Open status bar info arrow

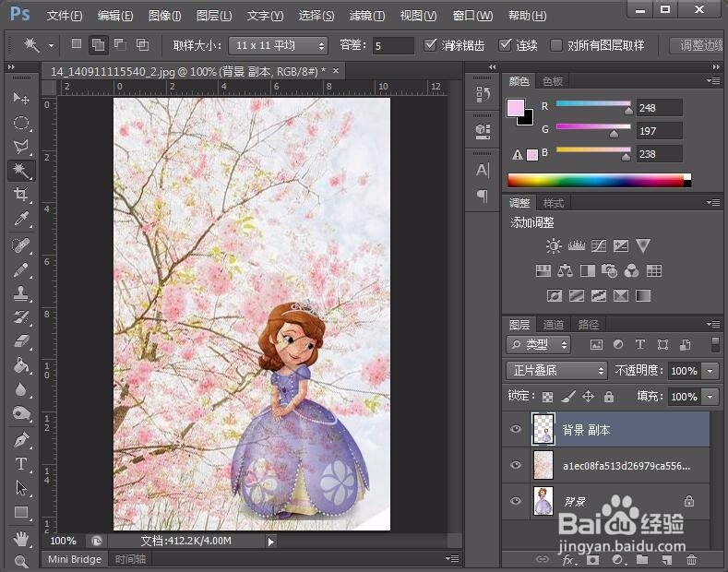(x=271, y=541)
